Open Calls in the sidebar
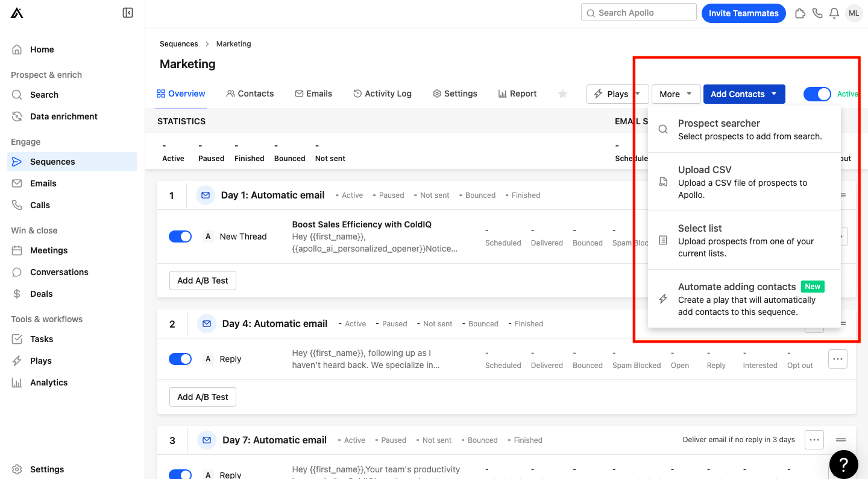The image size is (868, 479). coord(72,205)
